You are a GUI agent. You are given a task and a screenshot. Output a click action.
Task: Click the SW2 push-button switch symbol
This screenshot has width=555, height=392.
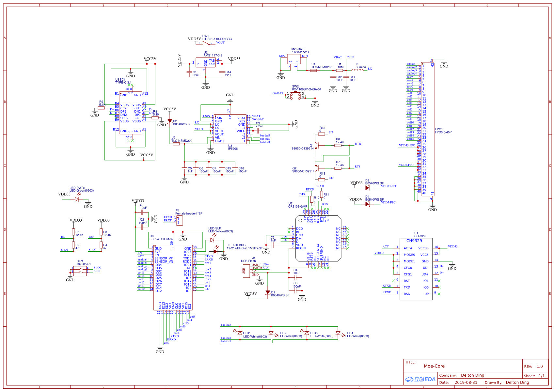(295, 95)
